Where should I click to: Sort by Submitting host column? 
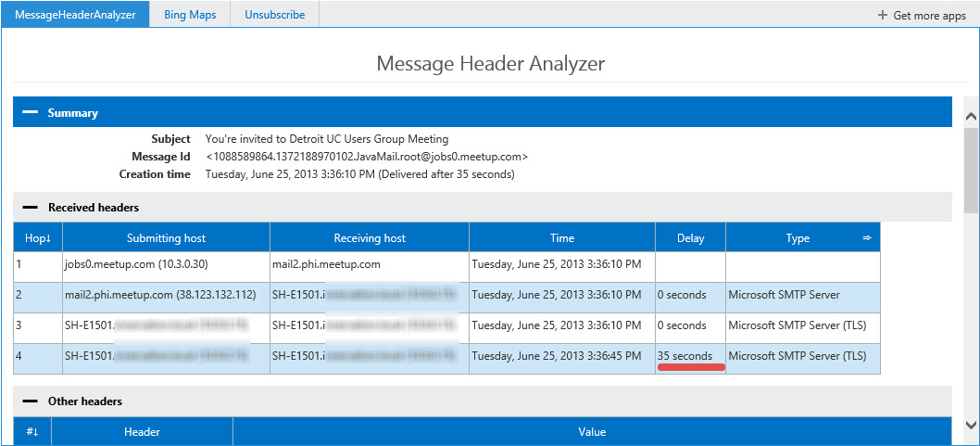click(x=166, y=237)
